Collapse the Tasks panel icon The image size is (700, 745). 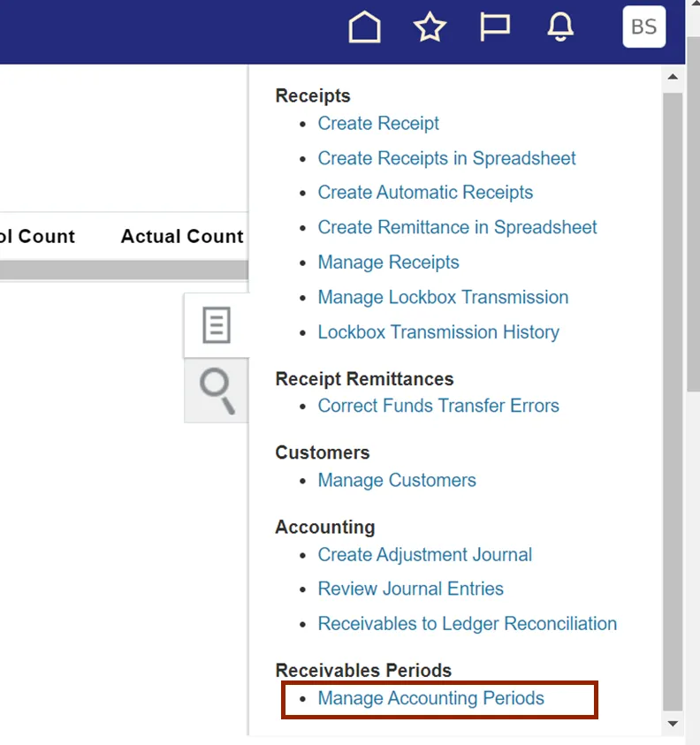point(216,326)
